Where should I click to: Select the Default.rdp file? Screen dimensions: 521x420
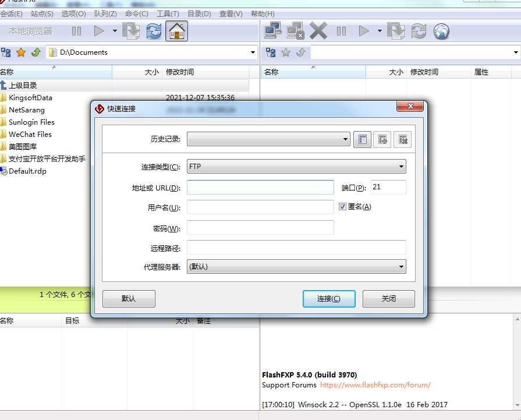27,171
